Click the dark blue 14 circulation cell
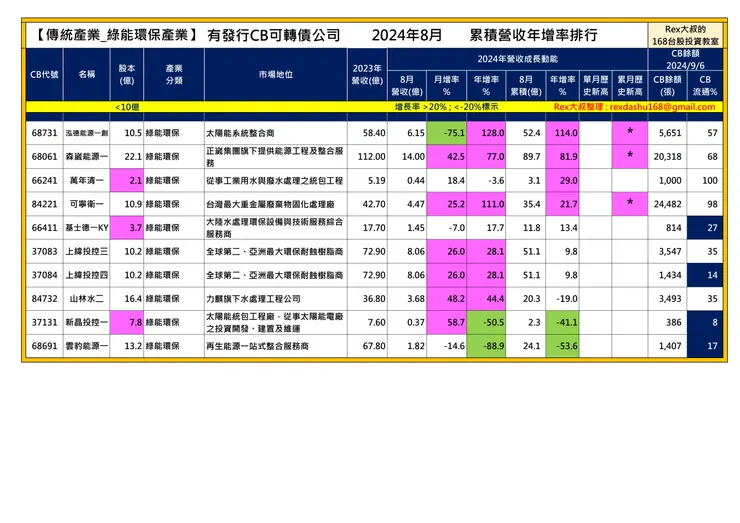 point(705,275)
